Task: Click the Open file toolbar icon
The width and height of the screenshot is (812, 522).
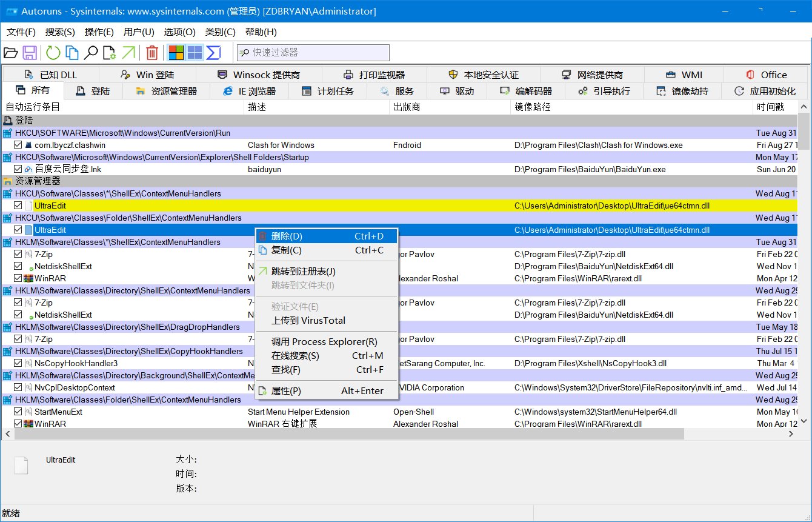Action: click(x=10, y=53)
